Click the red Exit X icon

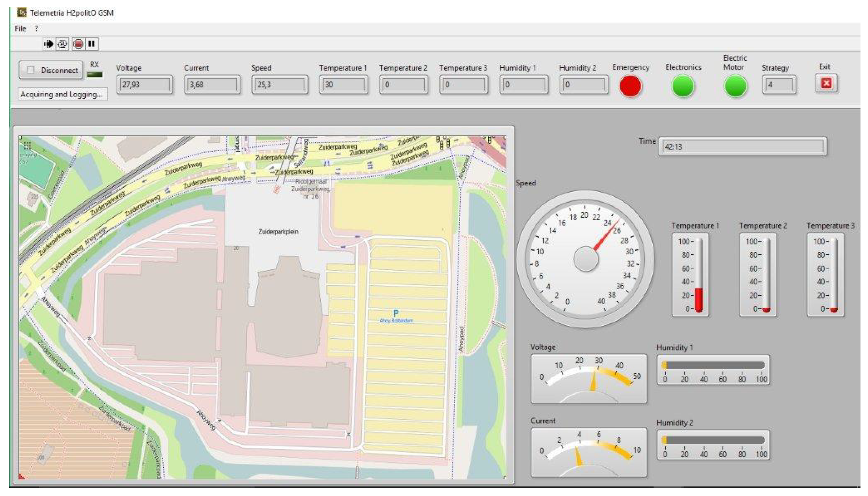point(826,83)
